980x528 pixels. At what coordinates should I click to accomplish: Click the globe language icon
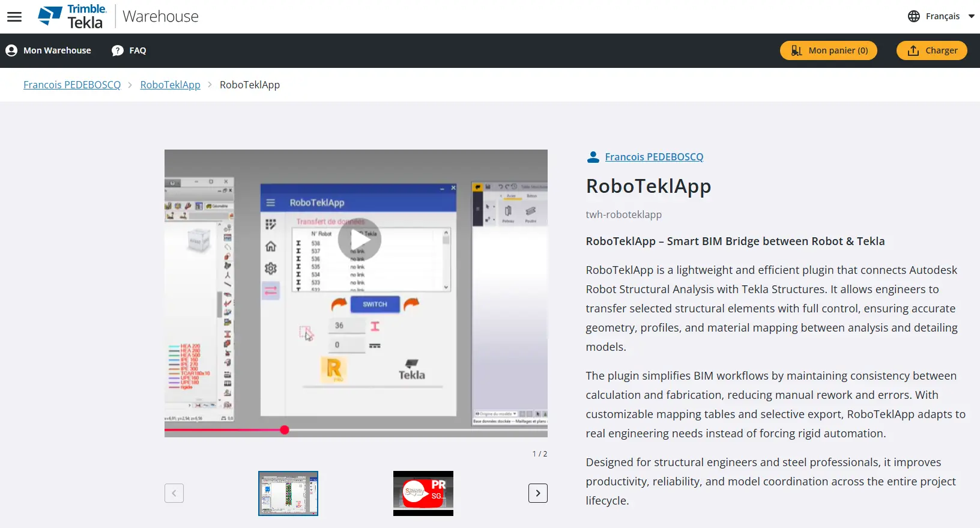(x=913, y=16)
